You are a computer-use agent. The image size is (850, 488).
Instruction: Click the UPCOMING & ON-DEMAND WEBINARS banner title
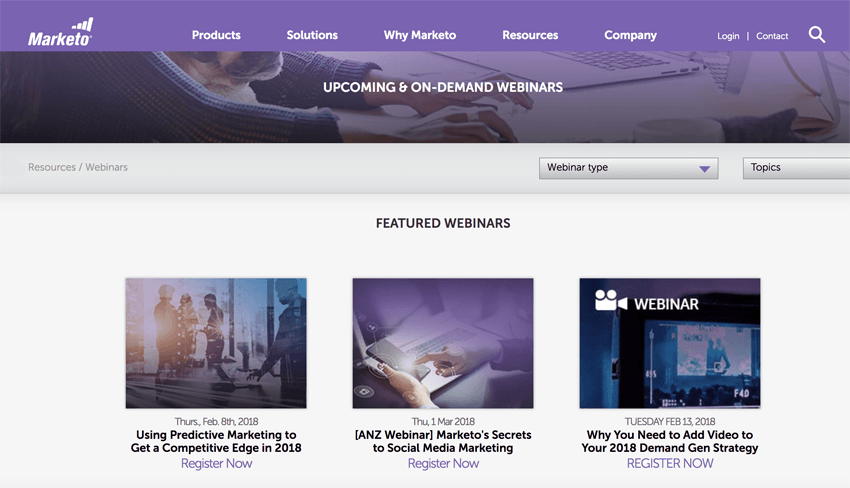tap(443, 87)
